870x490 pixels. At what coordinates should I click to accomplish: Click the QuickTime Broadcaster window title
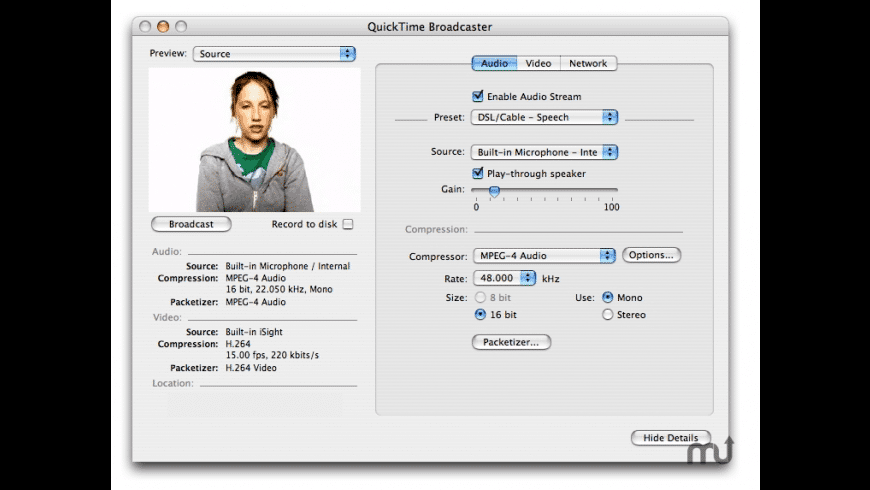point(429,27)
